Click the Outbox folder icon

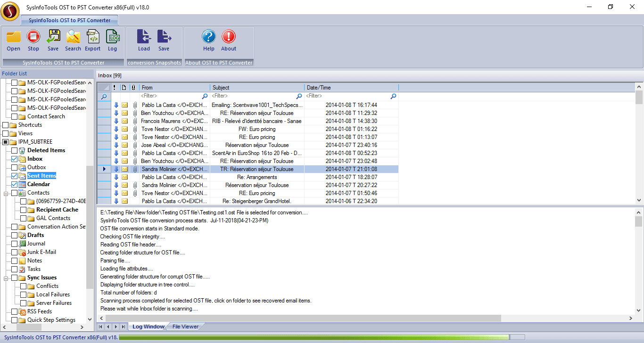pyautogui.click(x=22, y=167)
